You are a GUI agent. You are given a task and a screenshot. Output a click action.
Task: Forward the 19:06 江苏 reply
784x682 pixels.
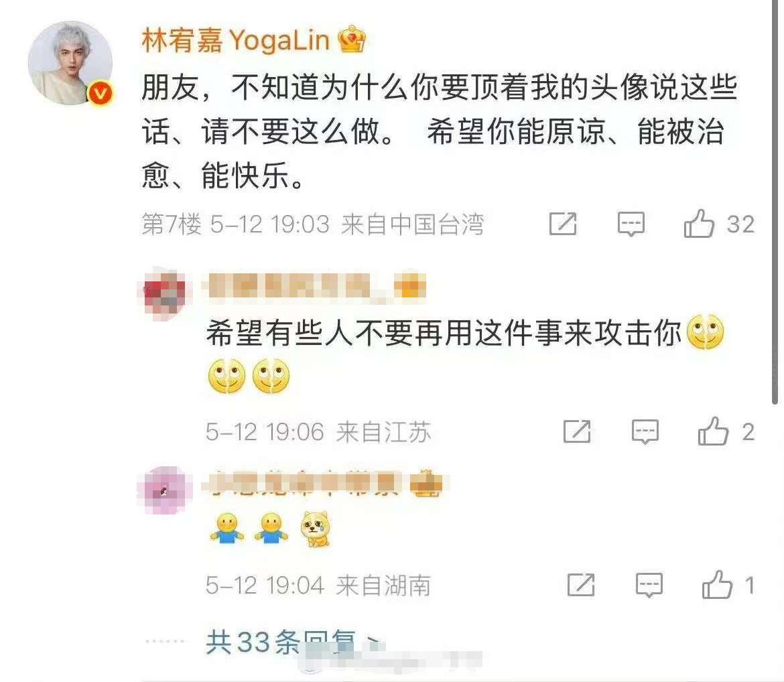pyautogui.click(x=577, y=431)
